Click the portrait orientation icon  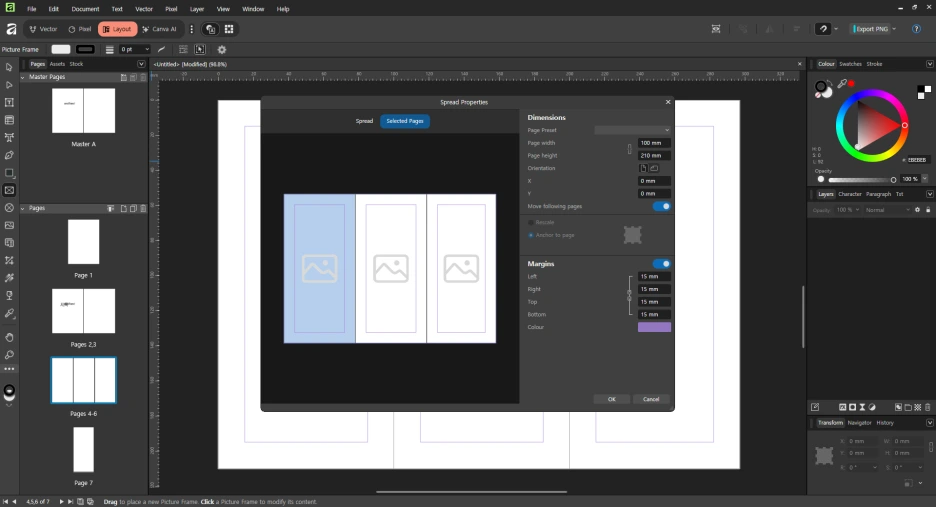tap(643, 168)
